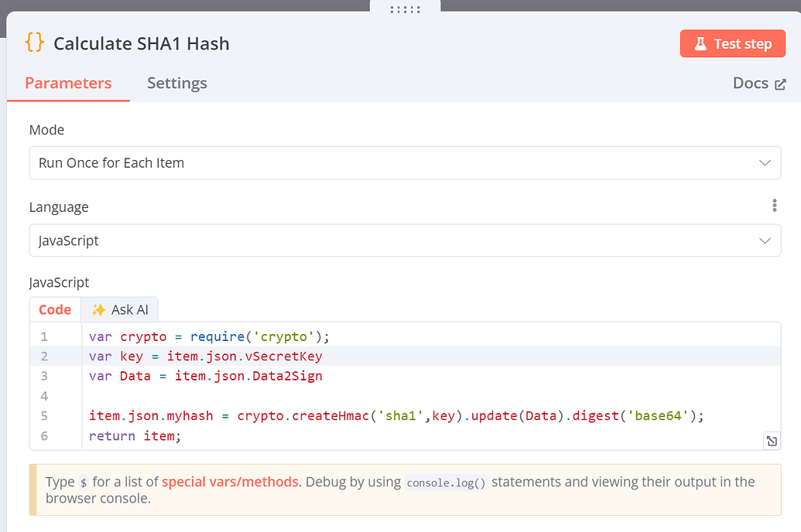The image size is (801, 532).
Task: Click the Test step button
Action: click(732, 43)
